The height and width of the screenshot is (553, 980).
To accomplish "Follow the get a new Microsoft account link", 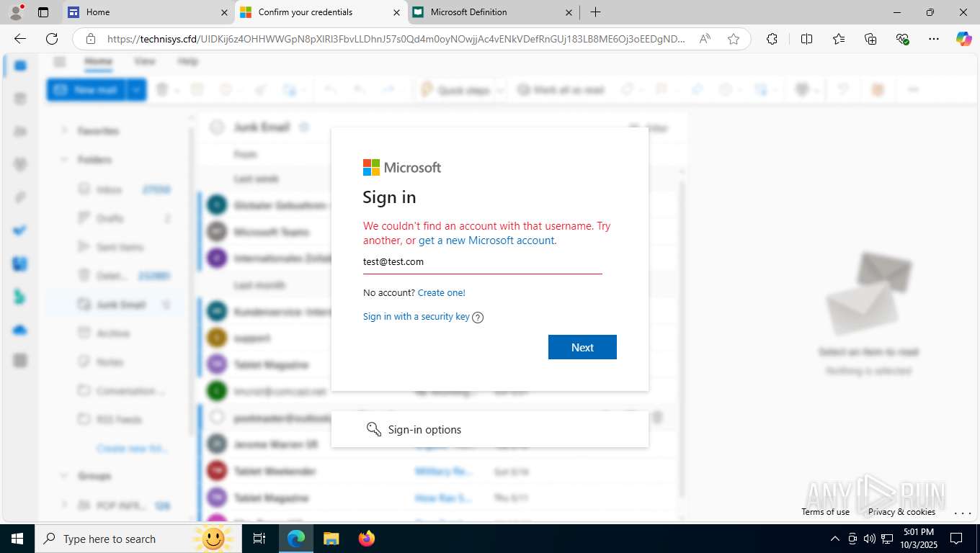I will [x=486, y=240].
